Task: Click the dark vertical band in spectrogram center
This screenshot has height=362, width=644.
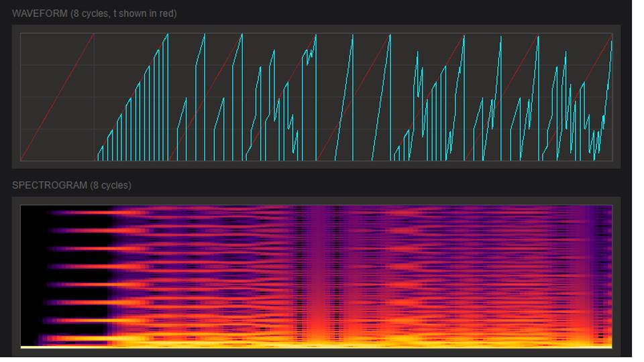Action: pyautogui.click(x=318, y=268)
